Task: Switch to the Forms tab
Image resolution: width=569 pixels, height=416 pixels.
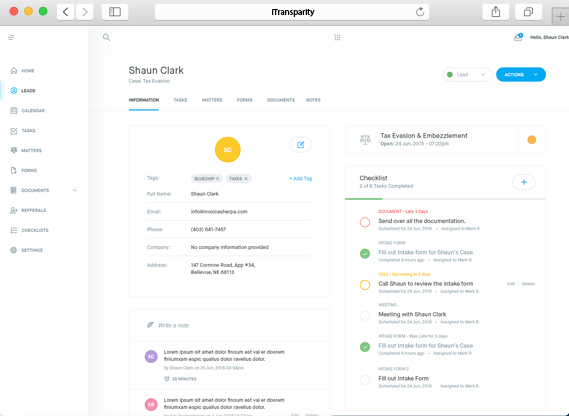Action: click(245, 100)
